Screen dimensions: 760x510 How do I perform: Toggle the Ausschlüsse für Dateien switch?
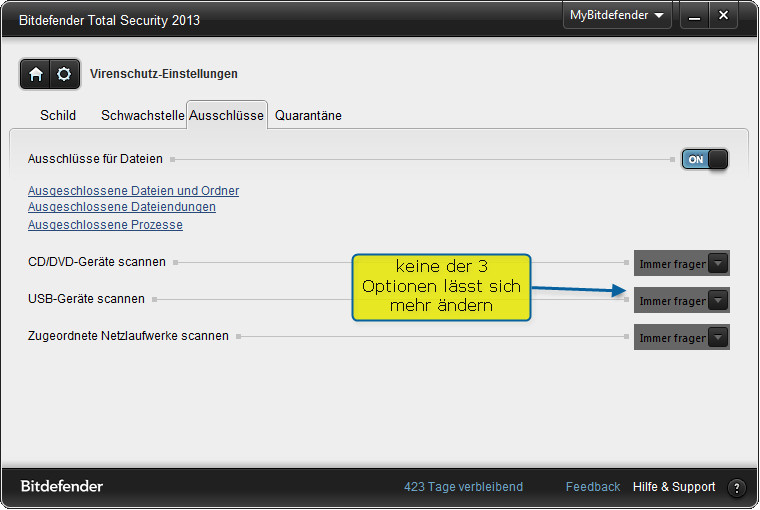click(x=704, y=159)
